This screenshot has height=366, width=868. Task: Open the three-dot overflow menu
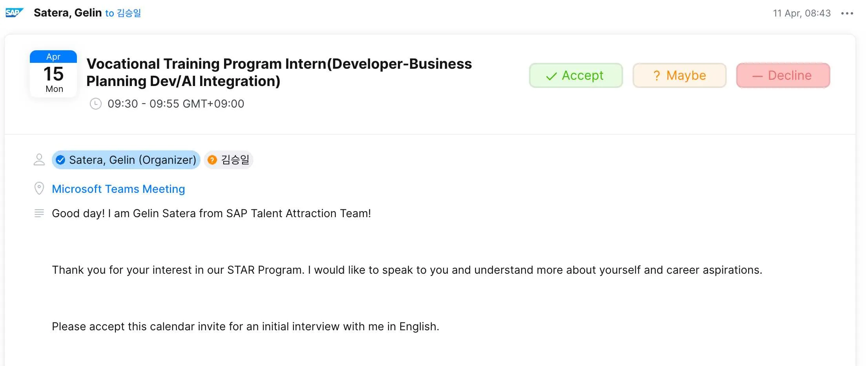tap(847, 13)
